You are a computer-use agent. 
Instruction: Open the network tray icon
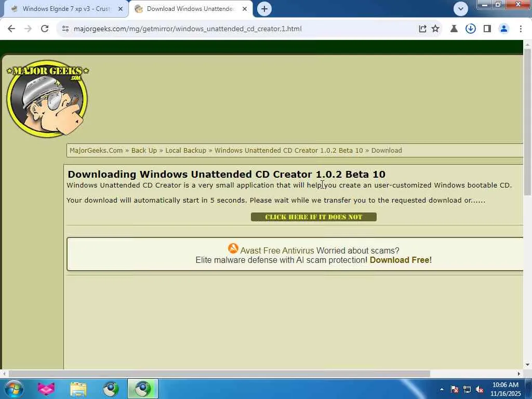click(x=467, y=389)
